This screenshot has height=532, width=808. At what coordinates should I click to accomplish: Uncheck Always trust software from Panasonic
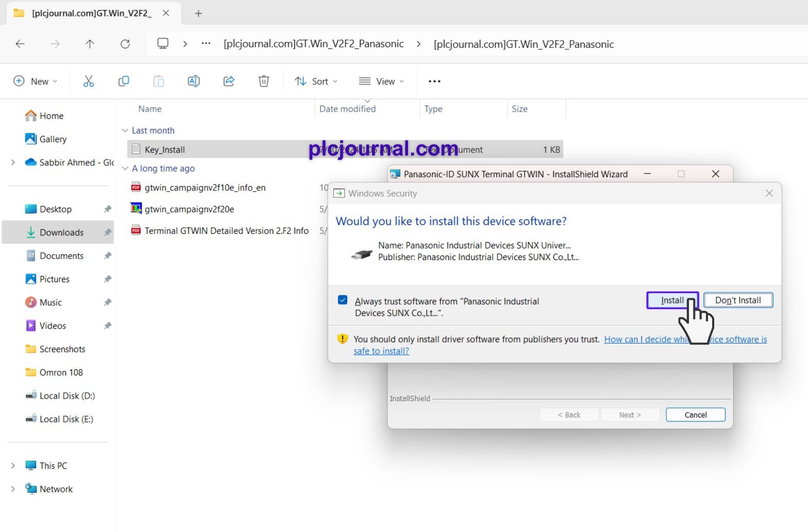point(343,300)
